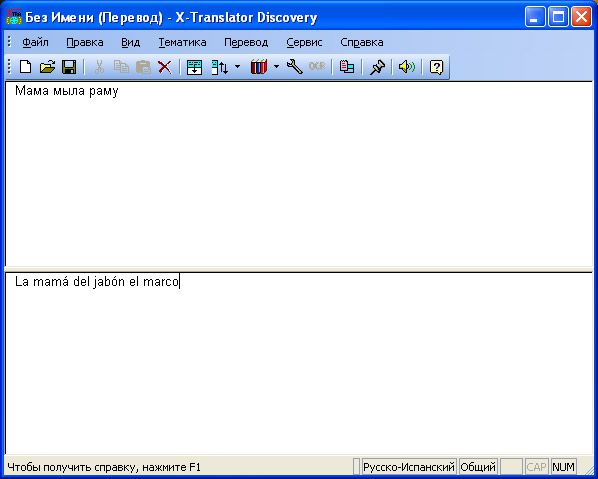Click the translation direction arrows icon
Viewport: 598px width, 479px height.
click(220, 67)
